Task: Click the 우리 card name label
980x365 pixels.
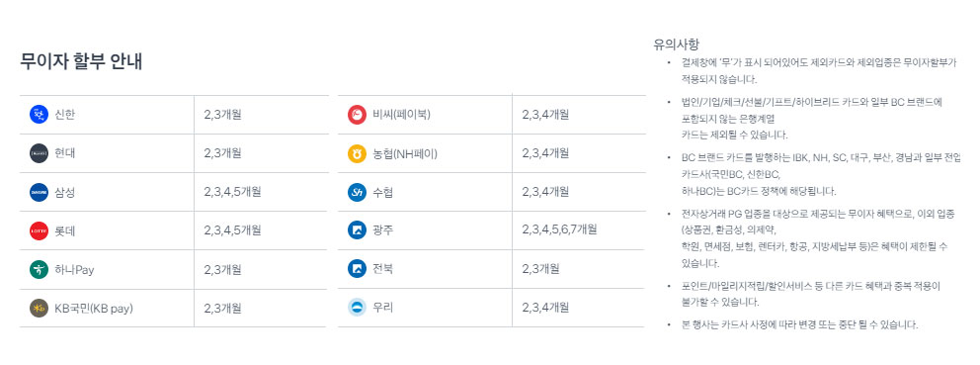Action: click(x=382, y=308)
